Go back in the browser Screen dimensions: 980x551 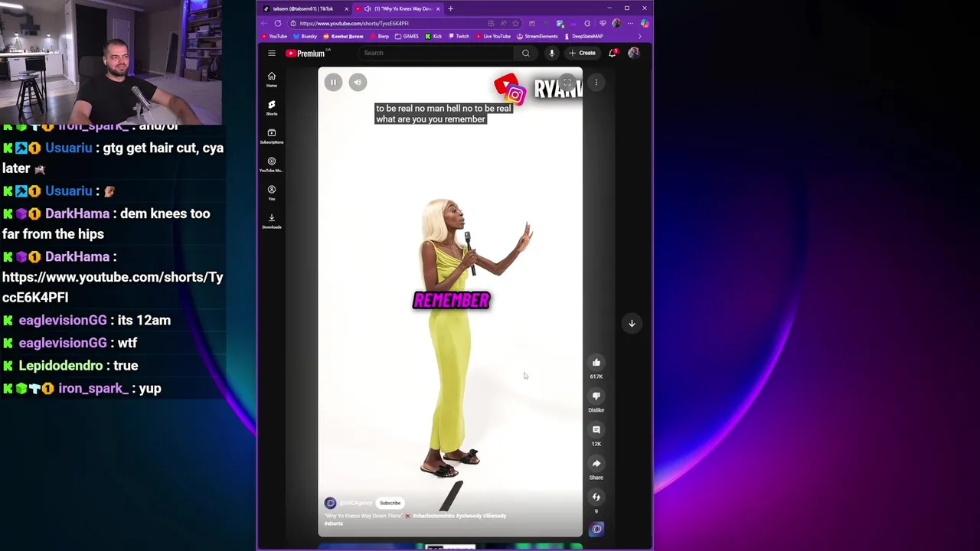coord(266,23)
